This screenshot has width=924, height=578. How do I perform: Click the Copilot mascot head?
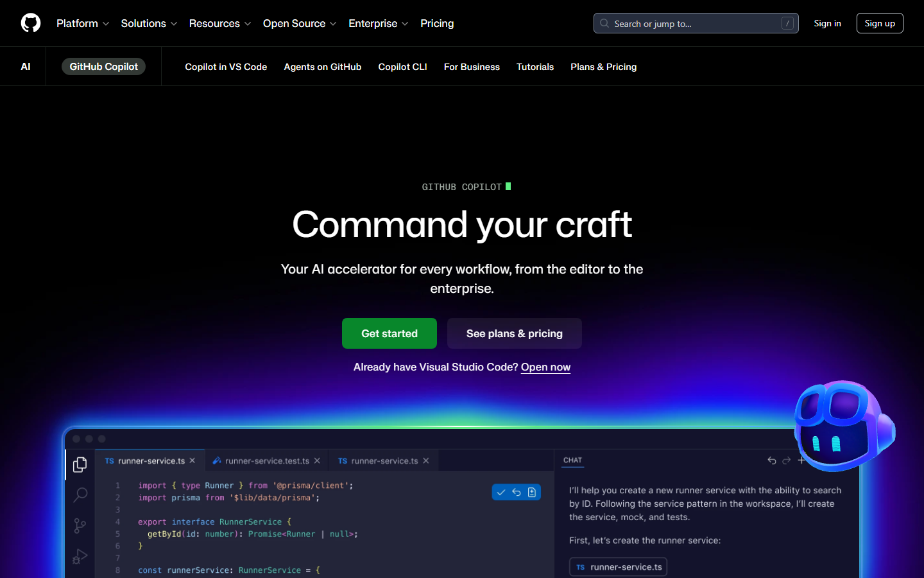coord(843,425)
